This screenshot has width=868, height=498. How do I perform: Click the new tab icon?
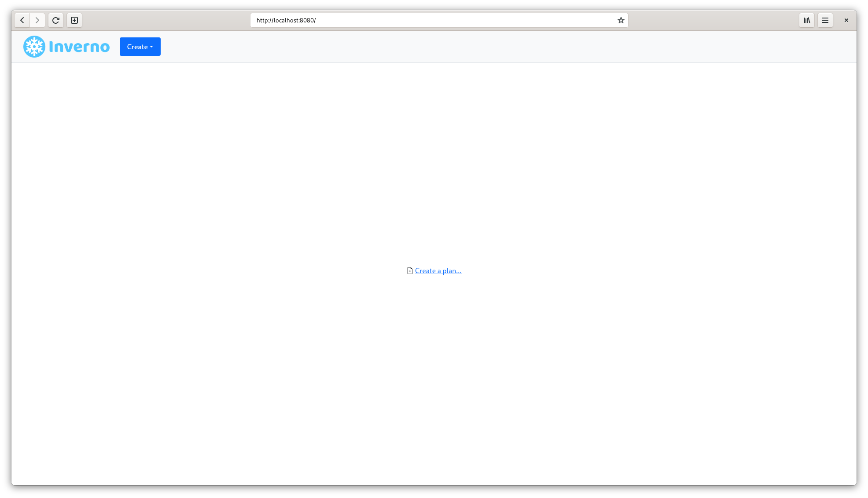pyautogui.click(x=74, y=20)
